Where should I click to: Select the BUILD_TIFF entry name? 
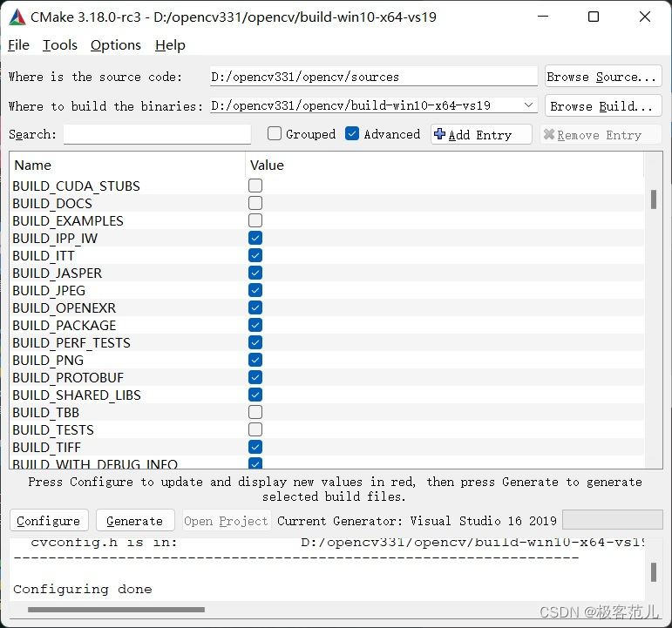[47, 447]
